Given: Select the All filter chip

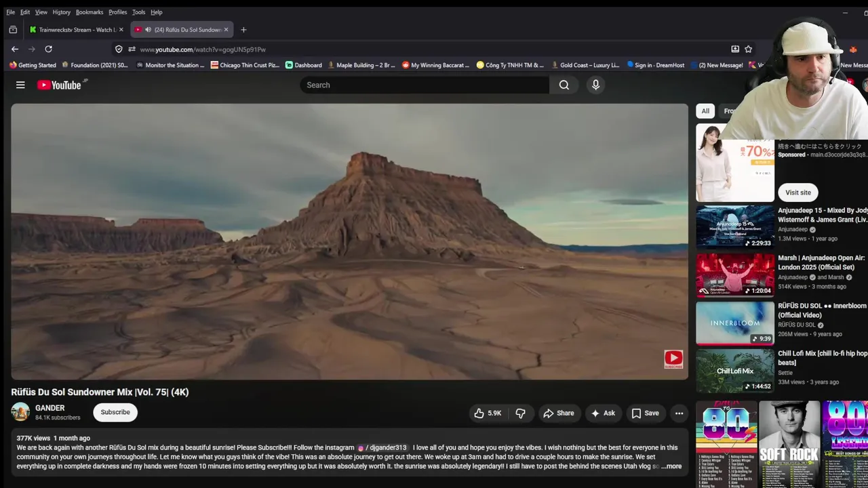Looking at the screenshot, I should pyautogui.click(x=705, y=111).
